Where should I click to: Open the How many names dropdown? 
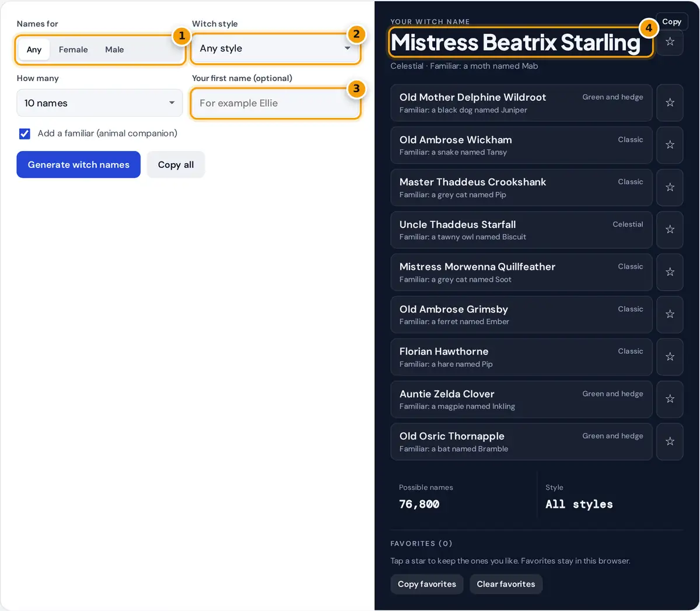100,103
